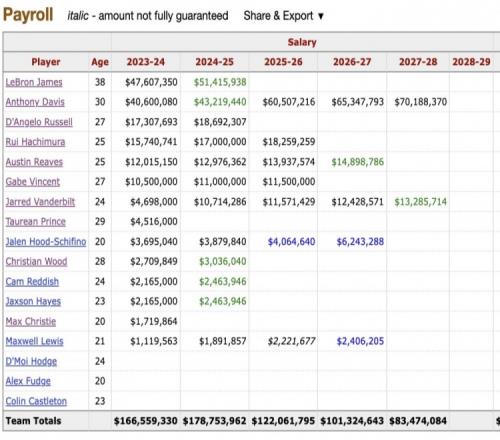Viewport: 500px width, 440px height.
Task: Open Gabe Vincent player link
Action: coord(33,182)
